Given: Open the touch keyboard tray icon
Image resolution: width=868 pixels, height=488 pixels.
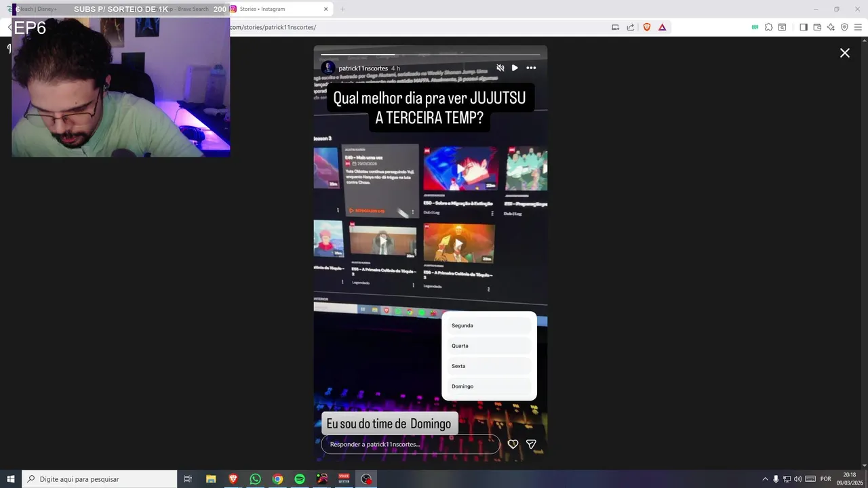Looking at the screenshot, I should (x=810, y=479).
